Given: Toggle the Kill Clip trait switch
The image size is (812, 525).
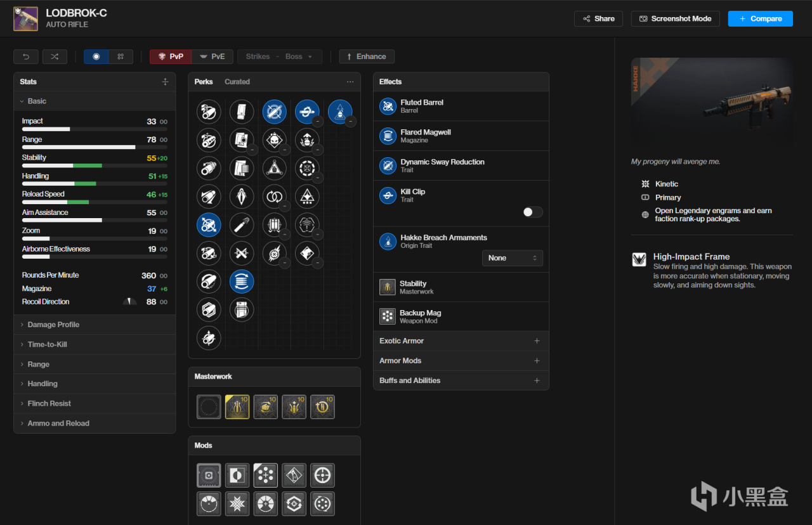Looking at the screenshot, I should 532,212.
